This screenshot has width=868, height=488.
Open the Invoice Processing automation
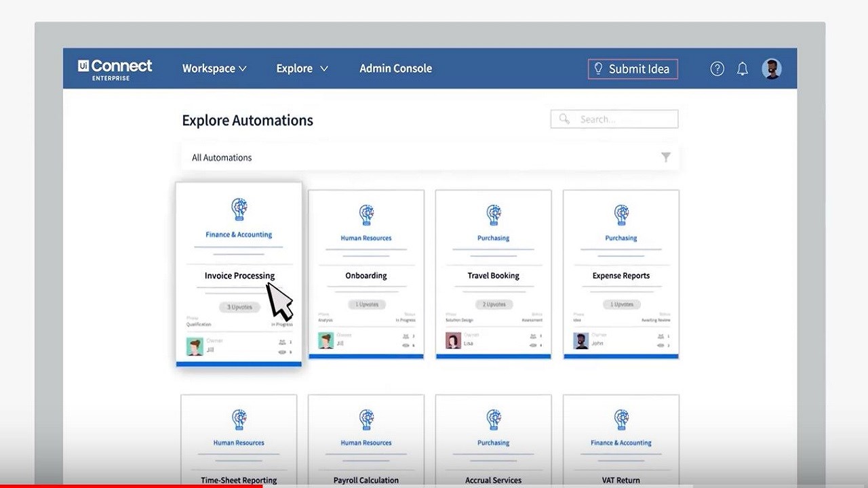pyautogui.click(x=239, y=276)
